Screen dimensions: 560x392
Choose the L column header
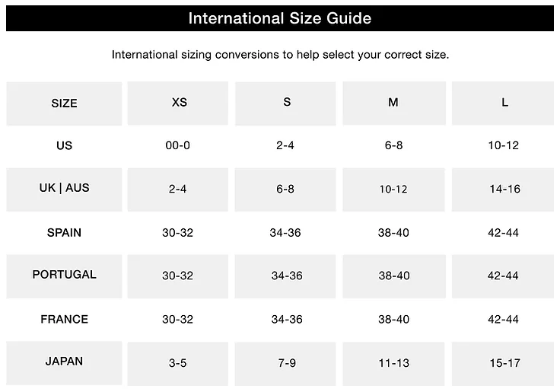click(504, 102)
